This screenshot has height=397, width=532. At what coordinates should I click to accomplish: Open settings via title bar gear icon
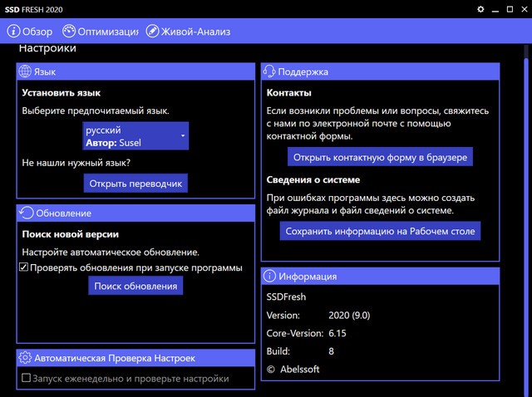[x=480, y=8]
